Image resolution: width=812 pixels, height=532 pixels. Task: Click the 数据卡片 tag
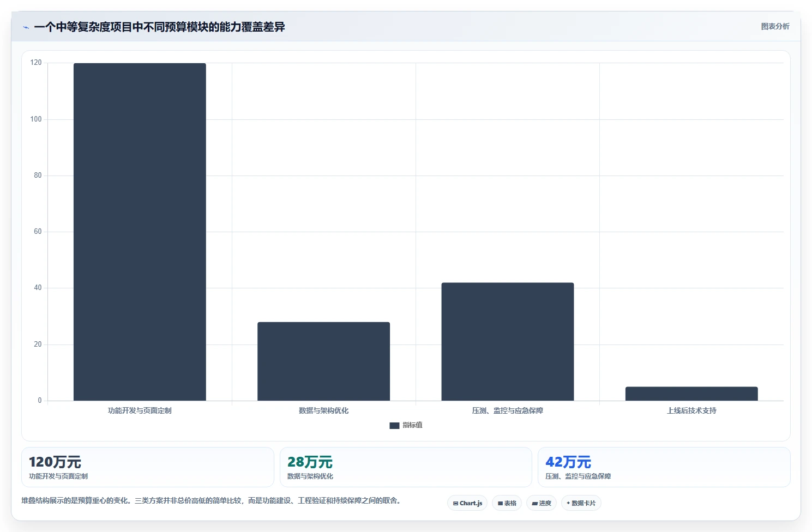point(581,503)
